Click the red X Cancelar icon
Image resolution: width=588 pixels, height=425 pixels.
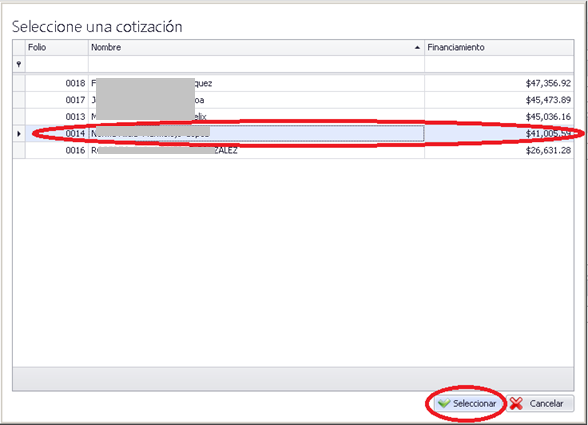[516, 404]
